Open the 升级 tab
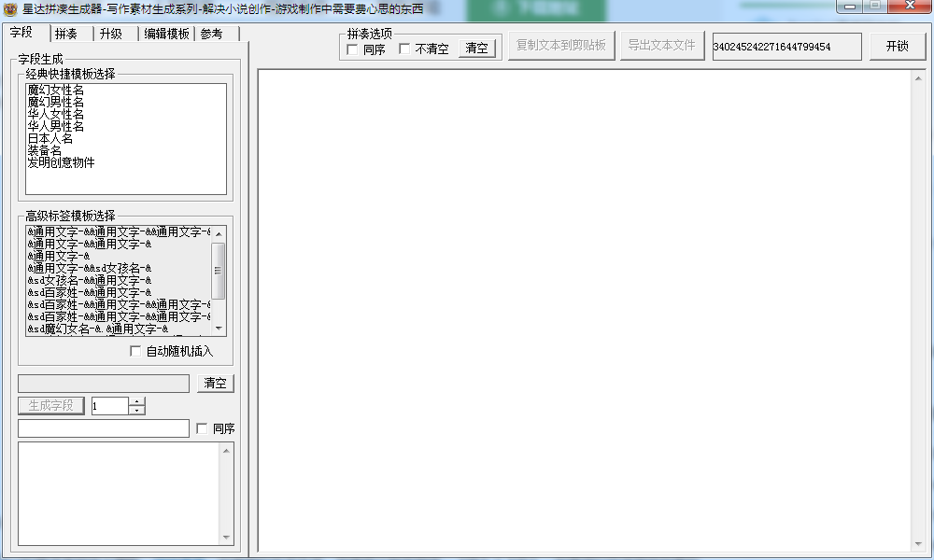 pos(111,34)
